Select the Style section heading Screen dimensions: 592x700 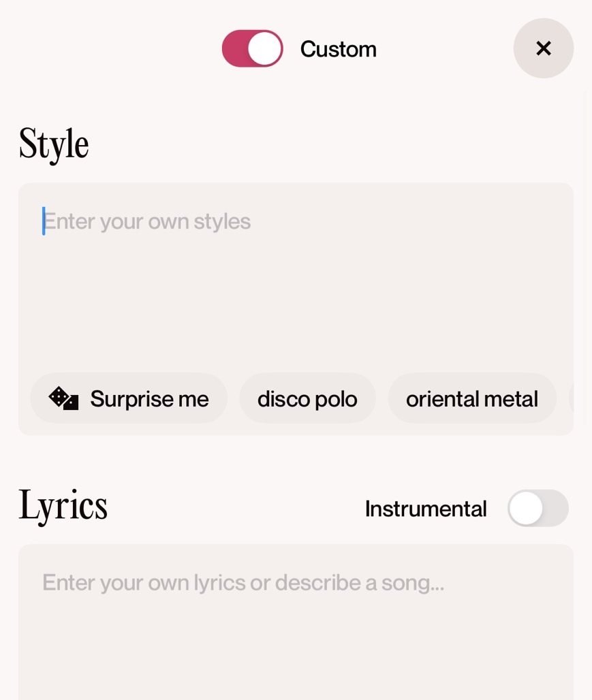tap(54, 144)
